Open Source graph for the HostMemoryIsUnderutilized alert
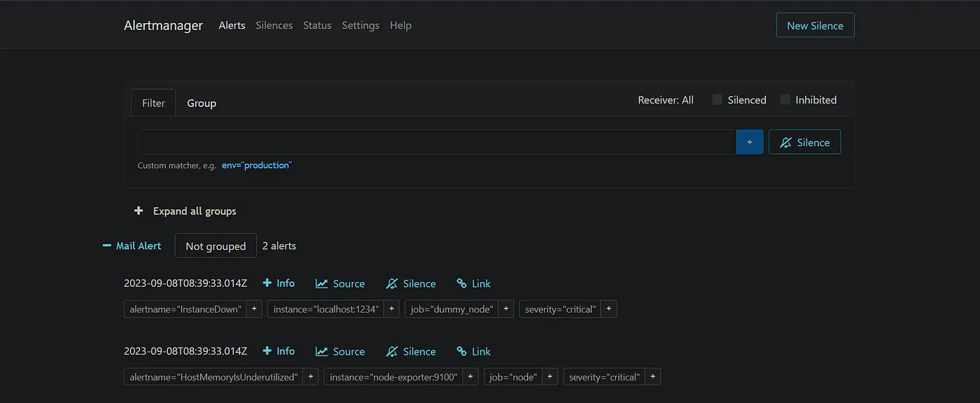The width and height of the screenshot is (980, 403). pos(340,351)
